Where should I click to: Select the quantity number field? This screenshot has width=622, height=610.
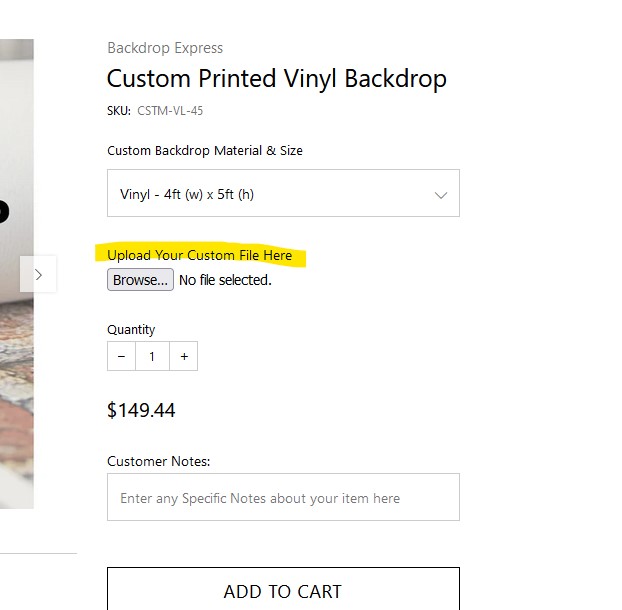(x=152, y=356)
